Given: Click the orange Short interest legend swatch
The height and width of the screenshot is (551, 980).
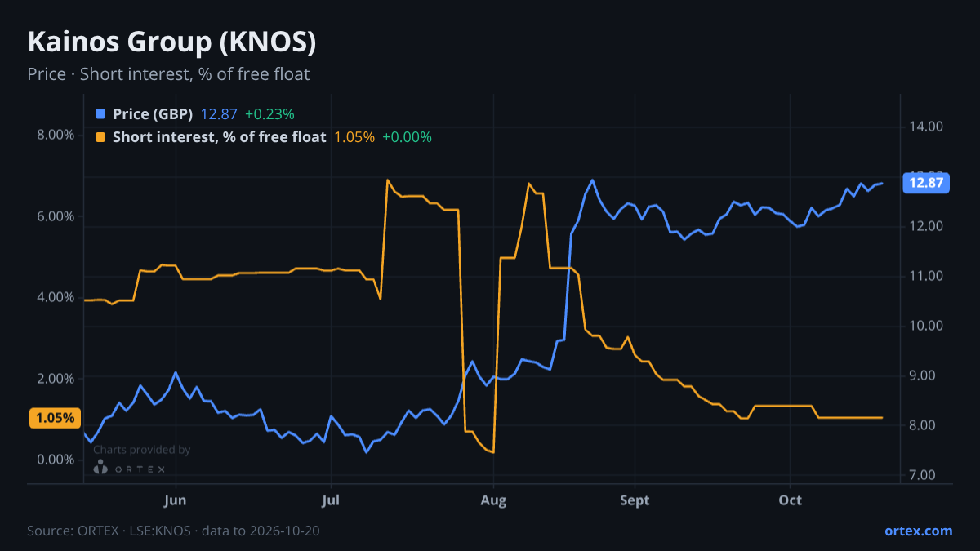Looking at the screenshot, I should tap(100, 137).
